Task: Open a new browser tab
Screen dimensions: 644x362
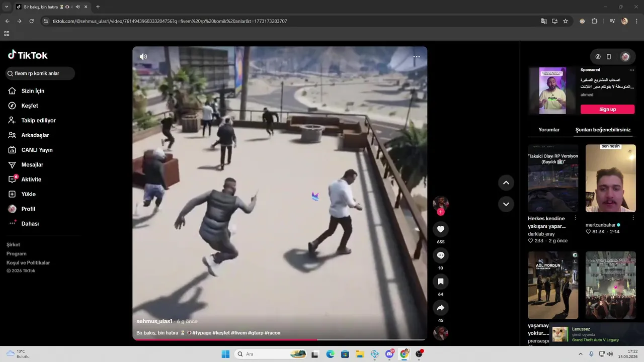Action: point(98,7)
